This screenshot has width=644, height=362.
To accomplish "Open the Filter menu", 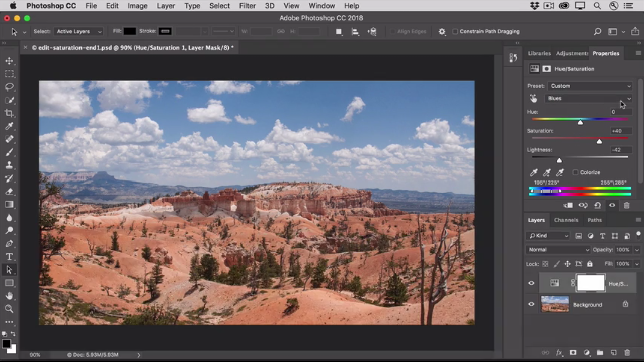I will [247, 6].
